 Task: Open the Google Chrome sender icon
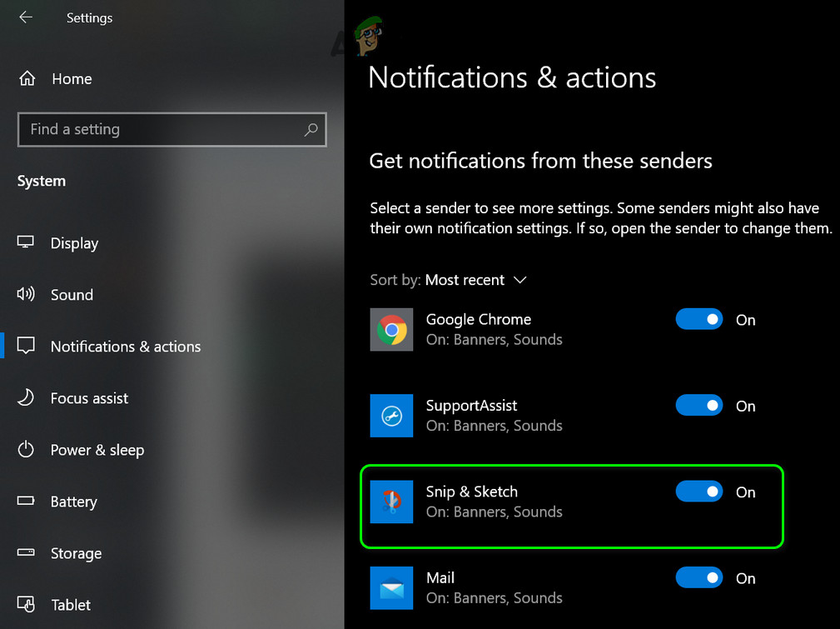coord(391,329)
